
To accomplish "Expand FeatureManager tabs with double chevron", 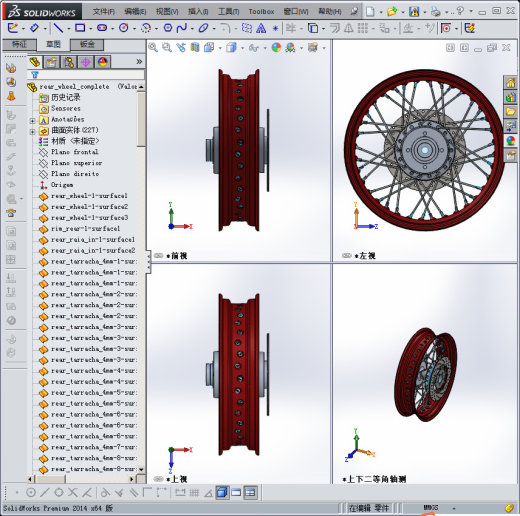I will click(139, 62).
